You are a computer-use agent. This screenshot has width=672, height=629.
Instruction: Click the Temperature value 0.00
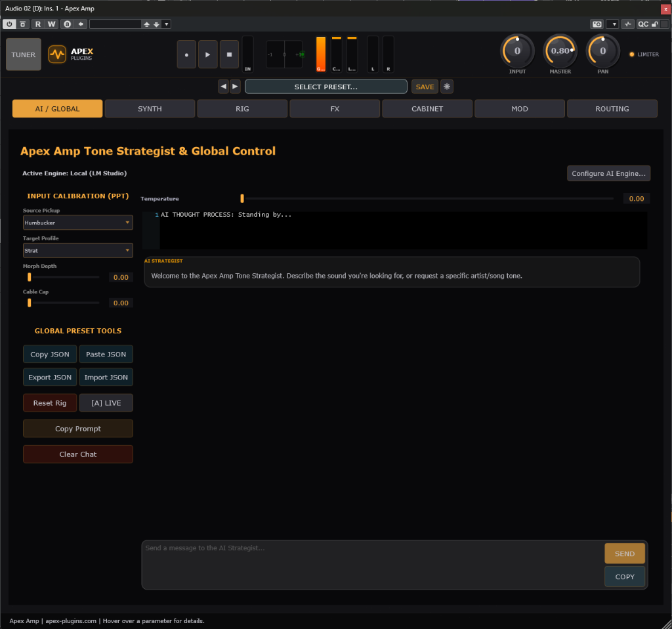point(637,198)
